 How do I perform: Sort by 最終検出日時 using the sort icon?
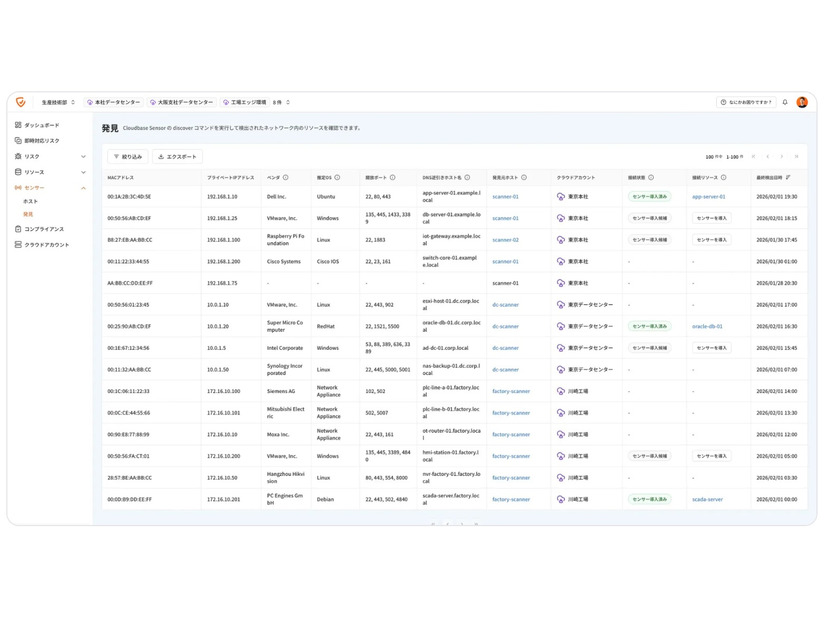[788, 177]
